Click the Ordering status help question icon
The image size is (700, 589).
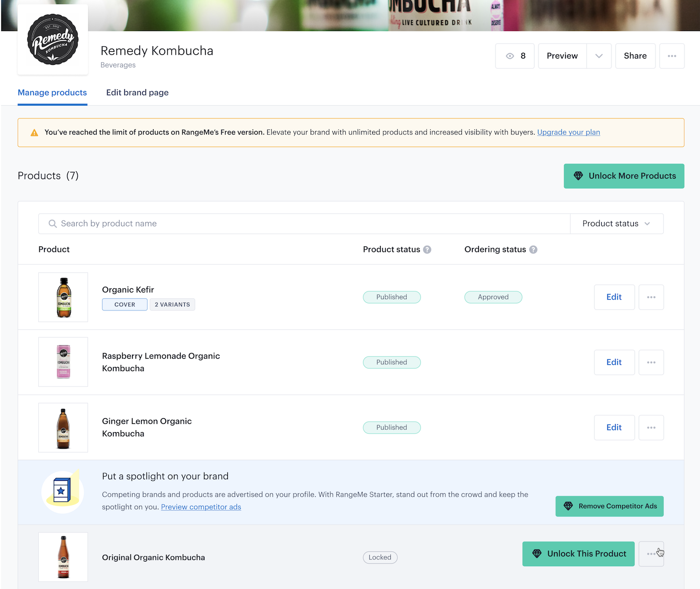533,249
